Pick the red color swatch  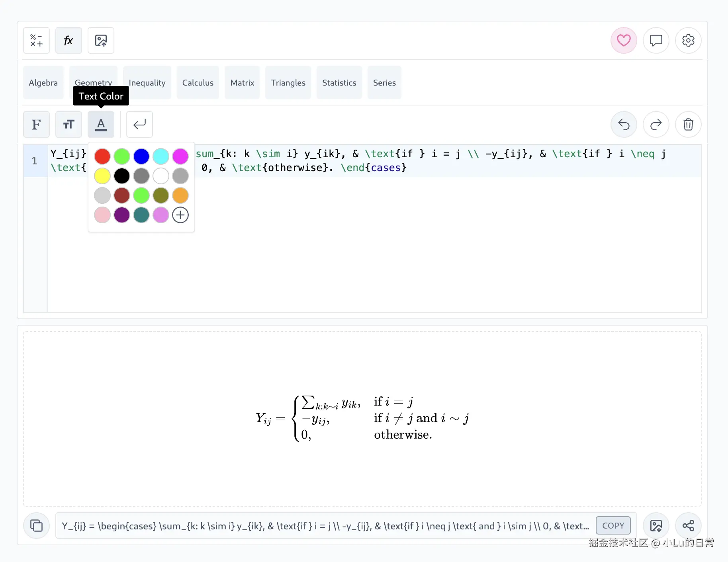(102, 156)
